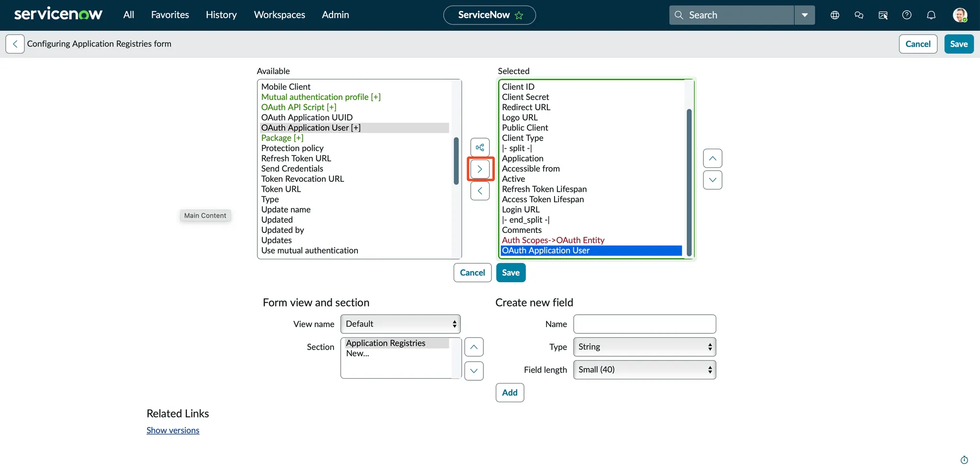Screen dimensions: 980x473
Task: Select OAuth Application User in Selected list
Action: 591,251
